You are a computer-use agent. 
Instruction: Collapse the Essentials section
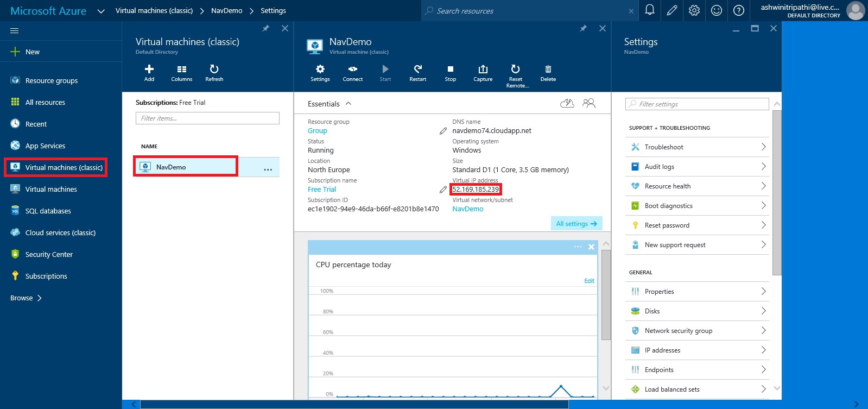[349, 104]
